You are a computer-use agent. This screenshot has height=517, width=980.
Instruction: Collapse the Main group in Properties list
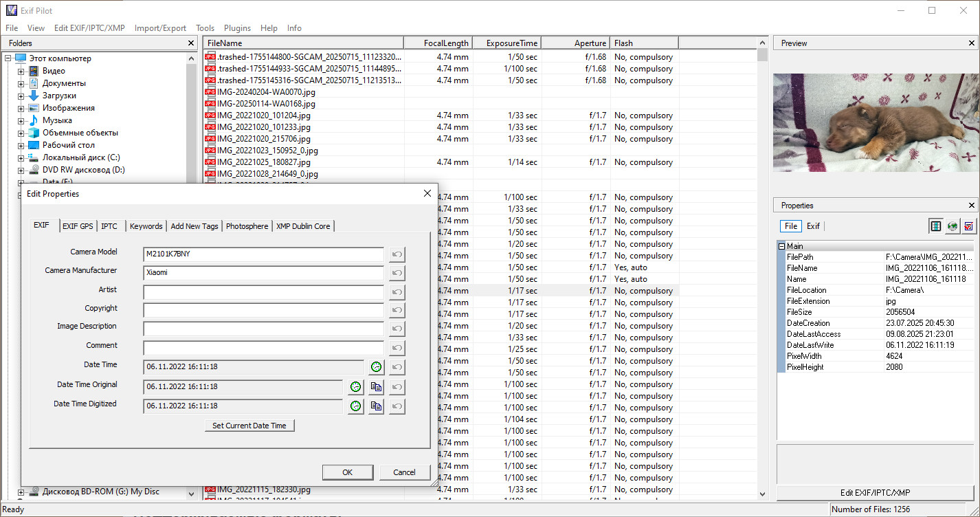pyautogui.click(x=781, y=245)
